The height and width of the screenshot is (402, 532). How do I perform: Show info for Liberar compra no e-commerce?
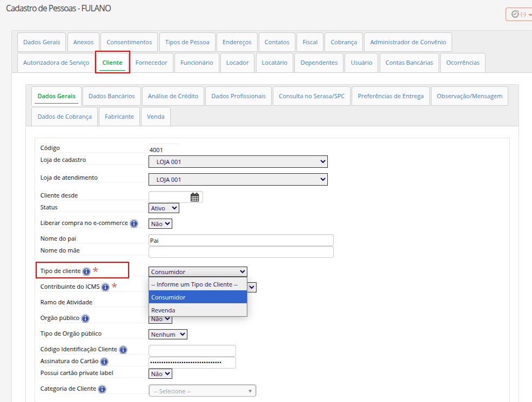click(134, 224)
